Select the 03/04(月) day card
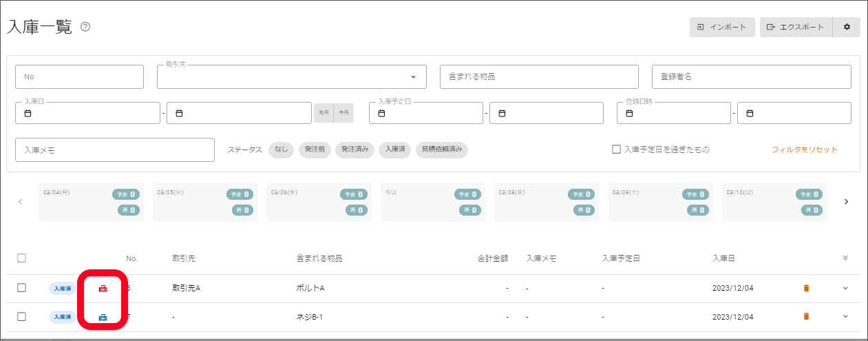This screenshot has width=868, height=341. tap(92, 202)
